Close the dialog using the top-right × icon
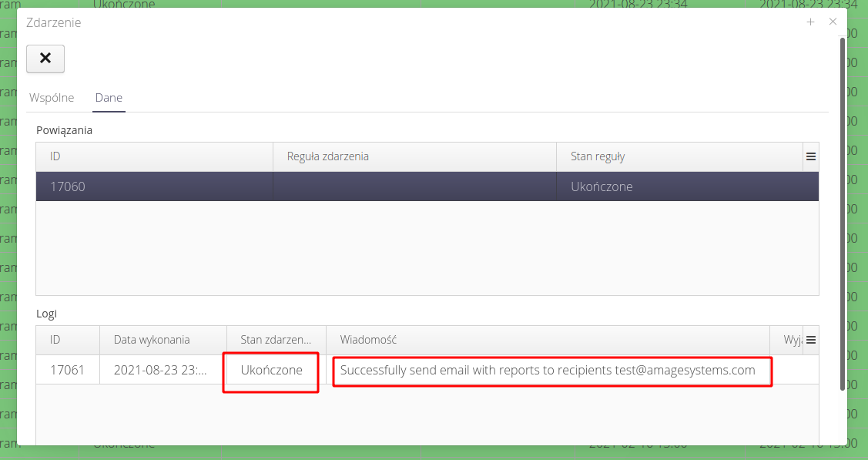 [x=833, y=22]
